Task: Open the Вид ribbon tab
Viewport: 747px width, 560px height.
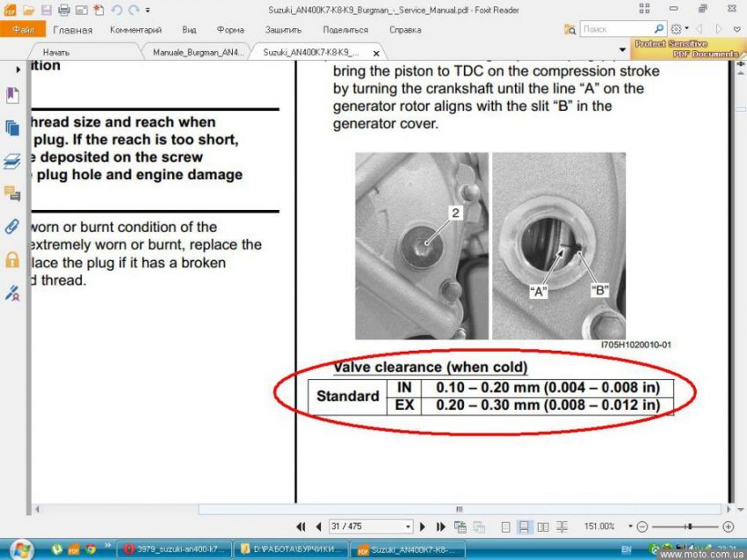Action: pos(189,30)
